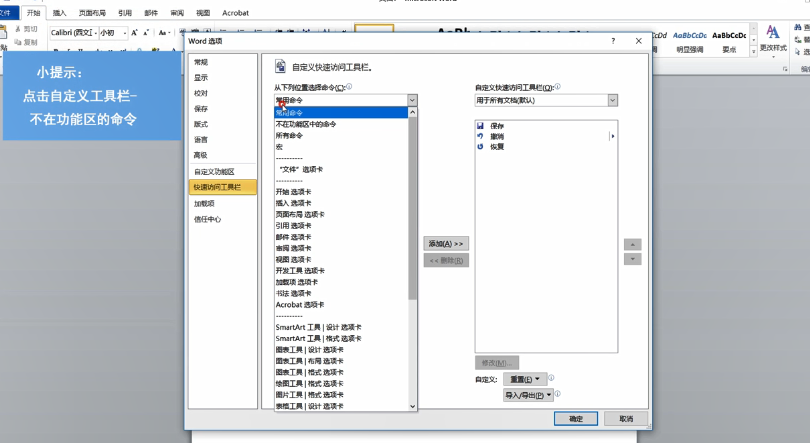Click the 更改样式 icon in ribbon
Screen dimensions: 810x443
coord(773,32)
